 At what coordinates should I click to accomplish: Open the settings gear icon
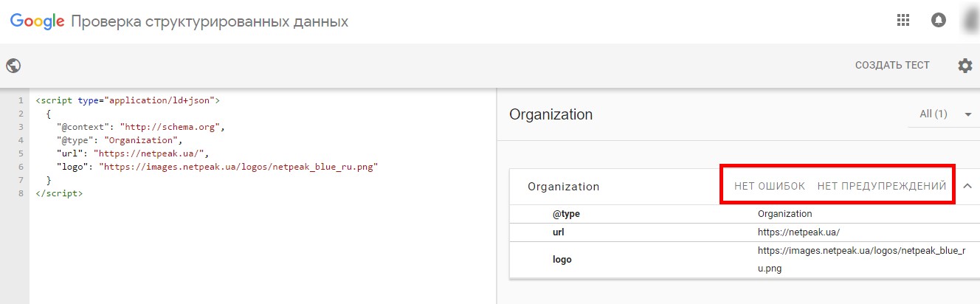pos(965,66)
